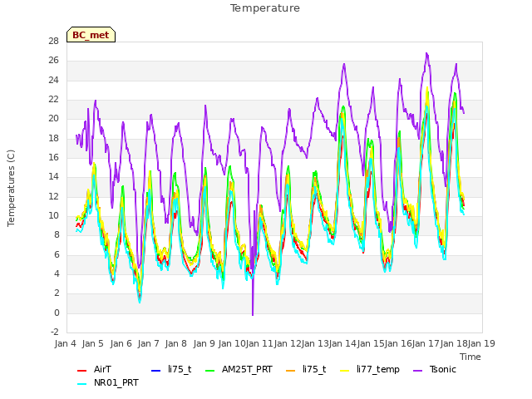
Task: Click the y-axis tick label 8
Action: pos(57,234)
